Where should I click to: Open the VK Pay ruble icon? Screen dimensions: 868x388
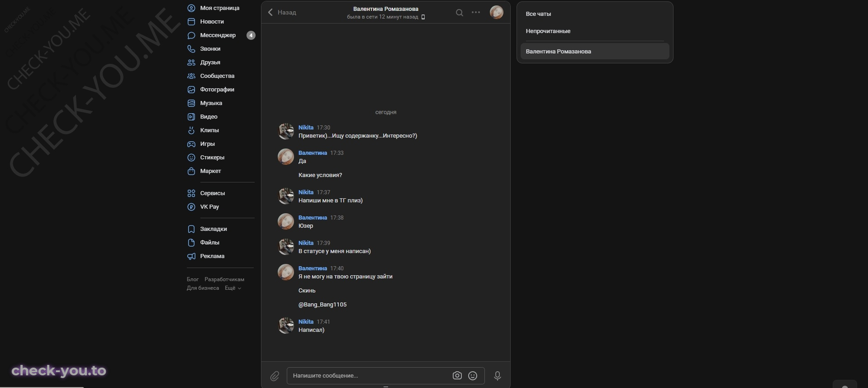[x=191, y=207]
